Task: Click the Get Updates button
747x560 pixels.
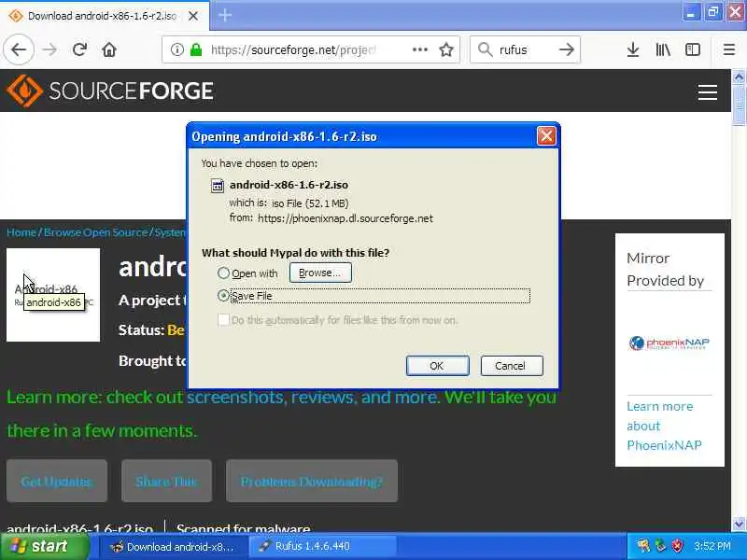Action: click(x=57, y=481)
